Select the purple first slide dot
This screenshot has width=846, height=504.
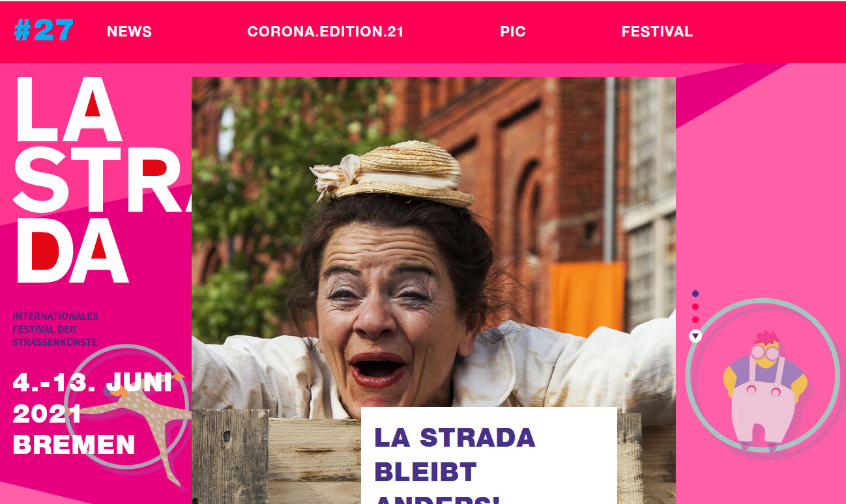click(695, 294)
